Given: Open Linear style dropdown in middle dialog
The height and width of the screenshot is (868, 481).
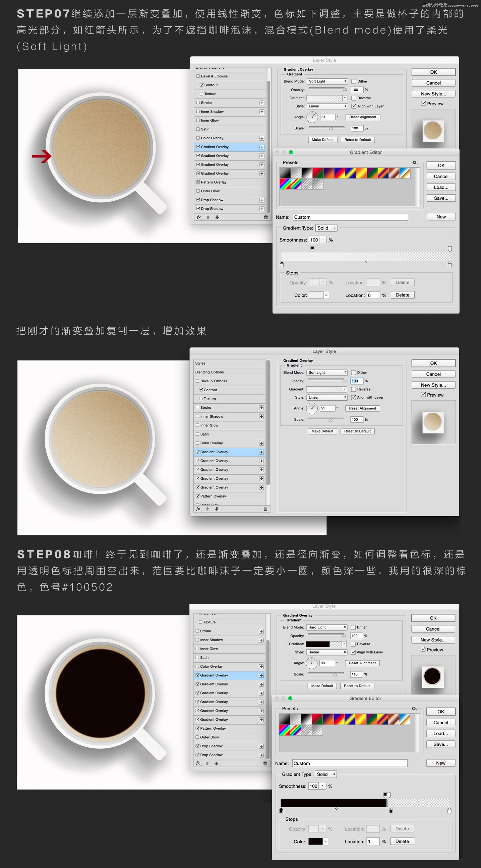Looking at the screenshot, I should click(326, 397).
